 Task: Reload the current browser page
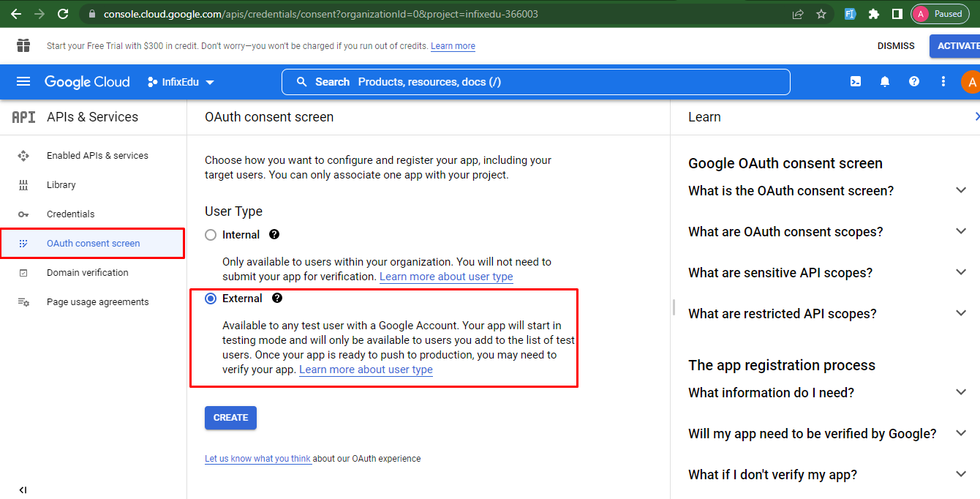[x=63, y=14]
